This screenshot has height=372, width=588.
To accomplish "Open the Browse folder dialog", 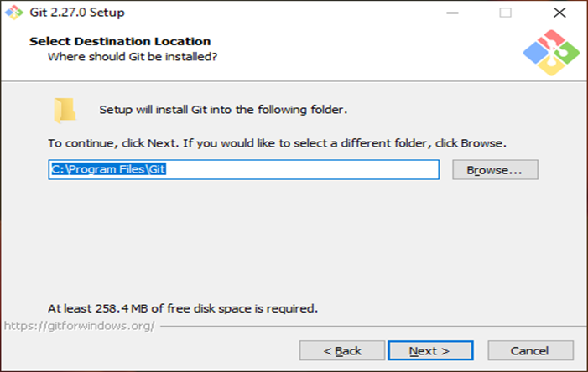I will pyautogui.click(x=494, y=170).
